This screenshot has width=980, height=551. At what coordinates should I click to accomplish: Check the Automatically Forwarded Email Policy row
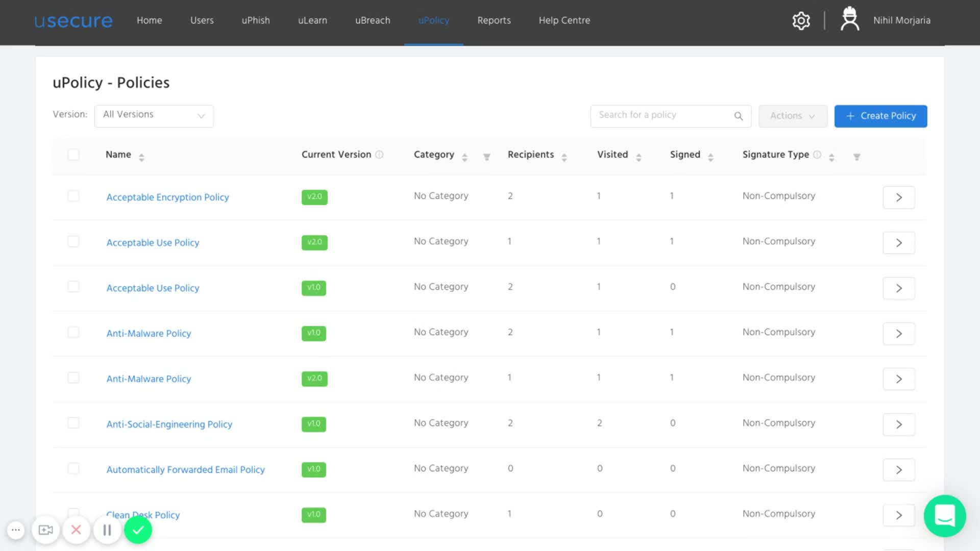pyautogui.click(x=73, y=468)
